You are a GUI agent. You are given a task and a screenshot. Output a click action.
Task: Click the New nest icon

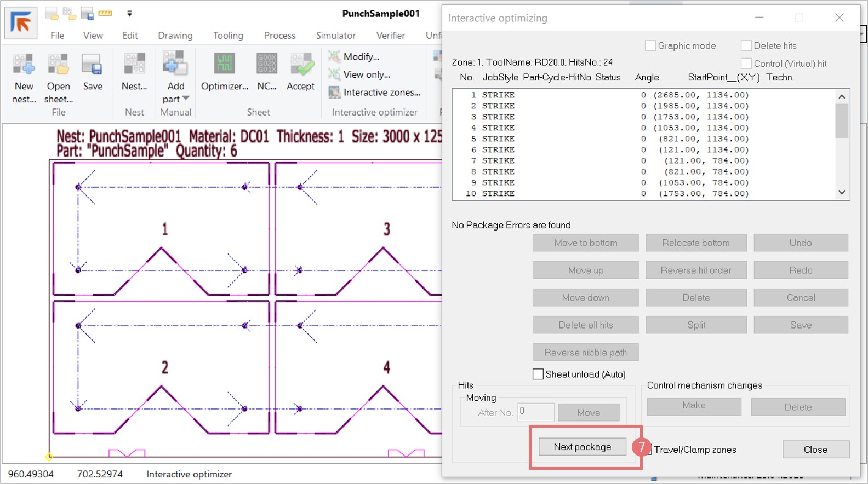pos(24,65)
